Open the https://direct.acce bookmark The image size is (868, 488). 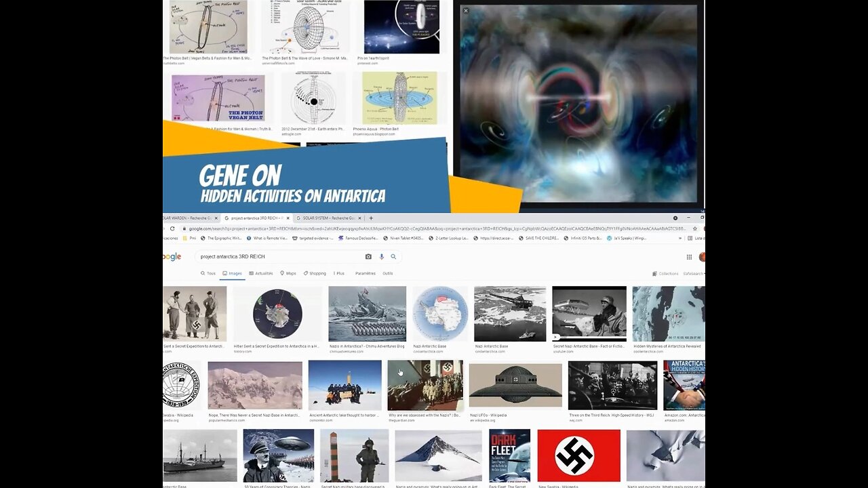point(493,239)
